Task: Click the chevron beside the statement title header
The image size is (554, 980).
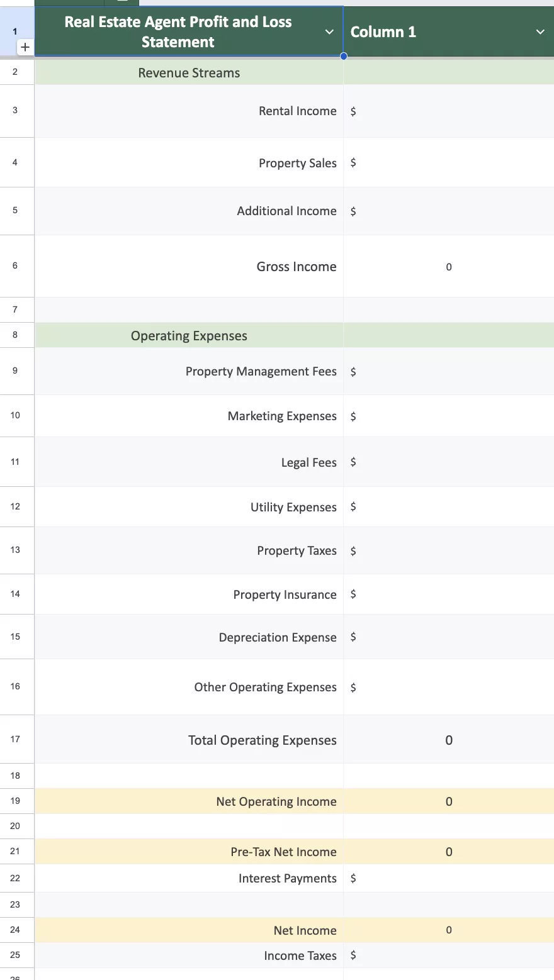Action: (329, 31)
